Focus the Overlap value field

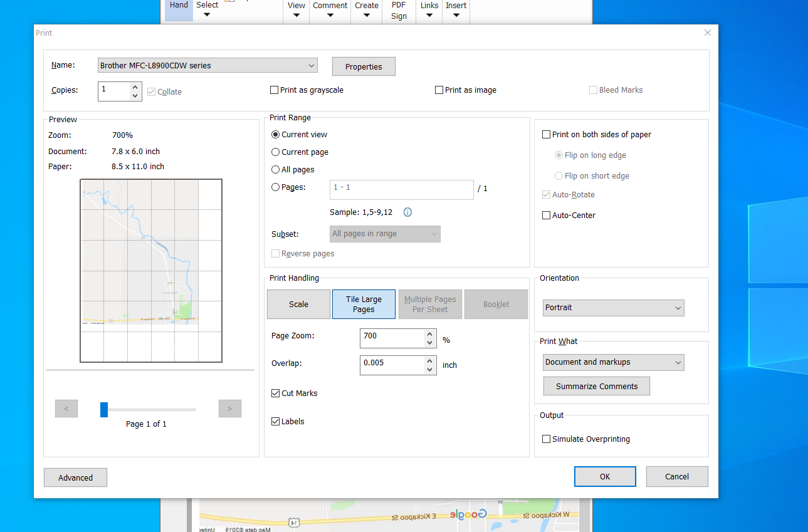click(x=392, y=365)
